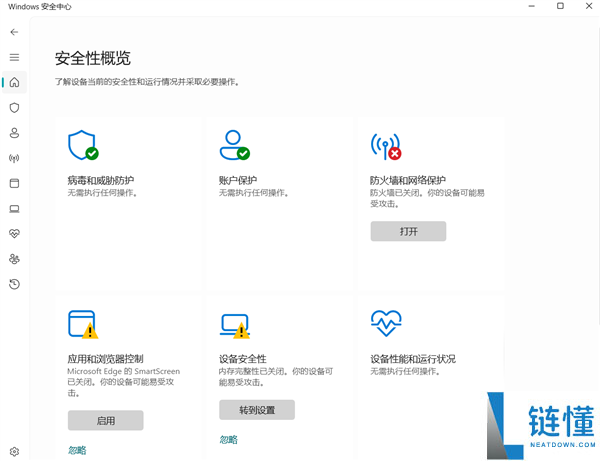Open family options sidebar icon
Viewport: 600px width, 461px height.
coord(14,259)
